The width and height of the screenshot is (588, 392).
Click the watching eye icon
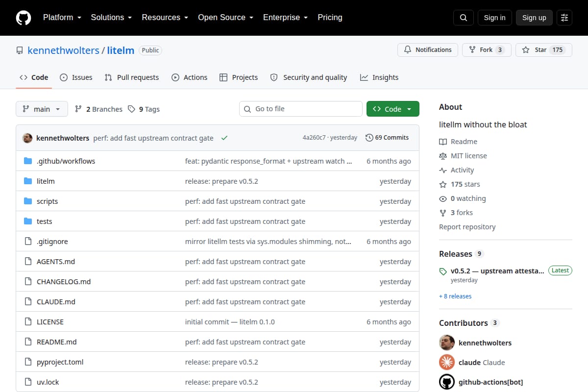[443, 198]
